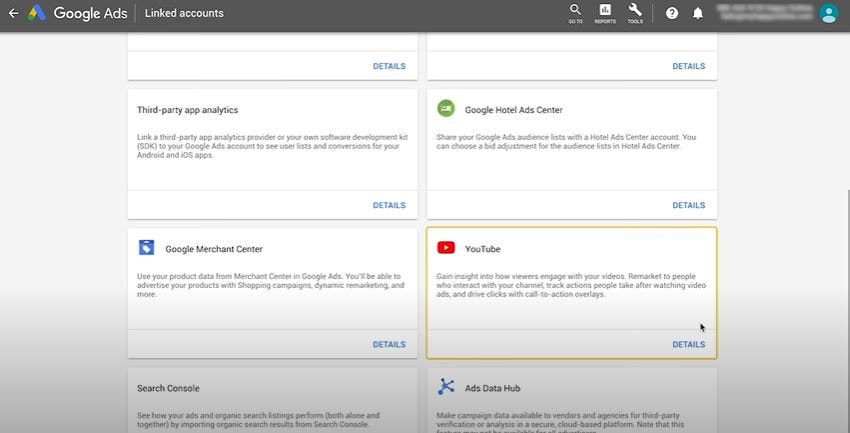Click the 'Google Hotel Ads Center' heading
This screenshot has width=850, height=433.
pos(513,110)
